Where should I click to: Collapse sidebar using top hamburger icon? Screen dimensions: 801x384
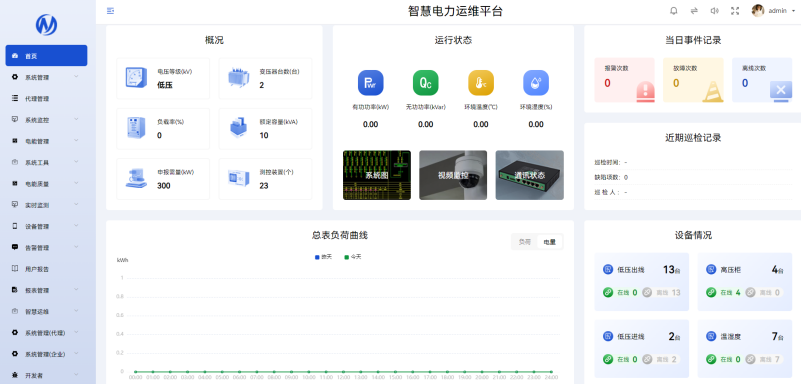[x=110, y=11]
